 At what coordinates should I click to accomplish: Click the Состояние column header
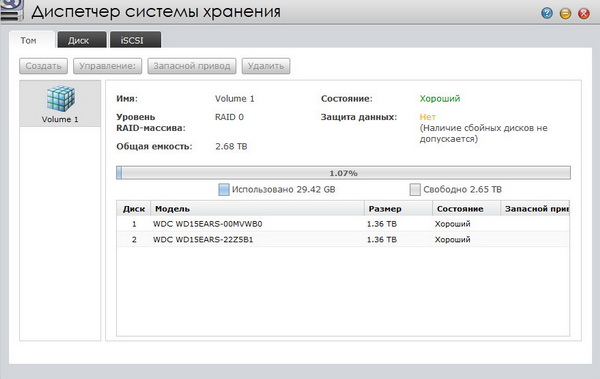point(466,209)
